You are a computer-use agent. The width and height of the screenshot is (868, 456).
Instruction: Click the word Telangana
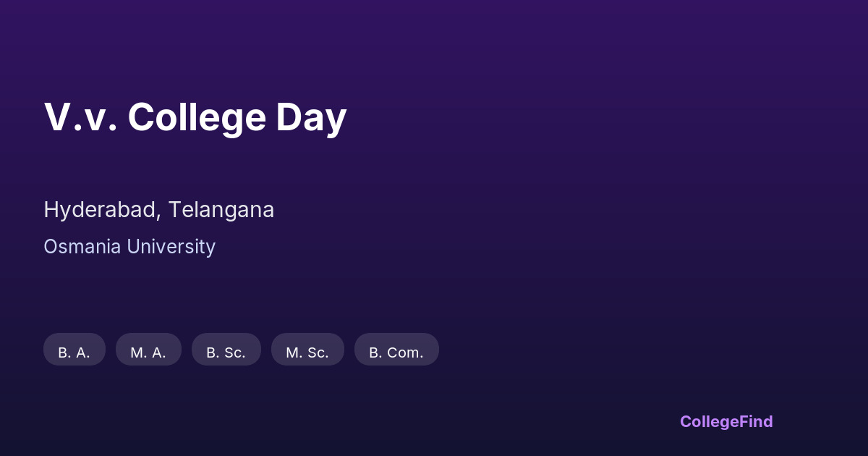pyautogui.click(x=221, y=210)
